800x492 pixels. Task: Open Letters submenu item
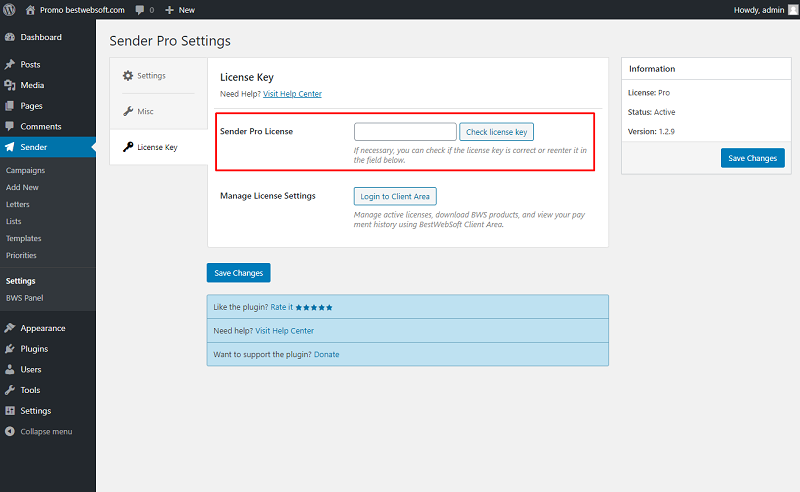point(17,204)
